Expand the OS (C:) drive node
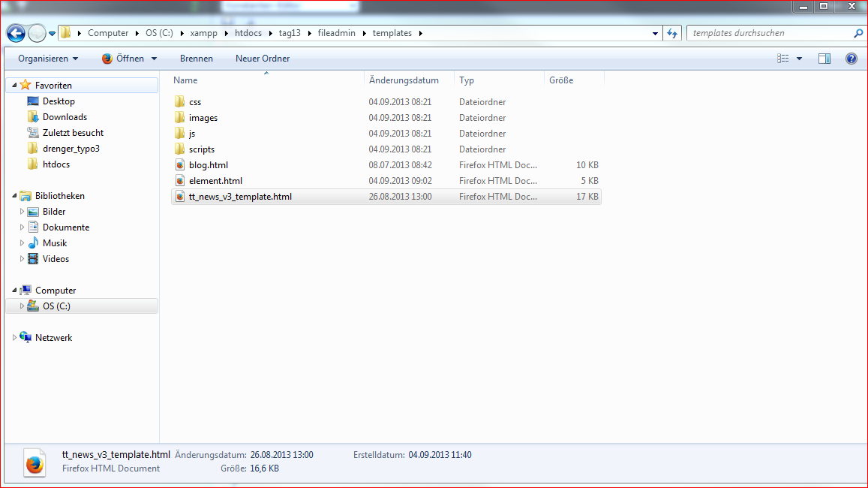Viewport: 868px width, 488px height. click(23, 306)
